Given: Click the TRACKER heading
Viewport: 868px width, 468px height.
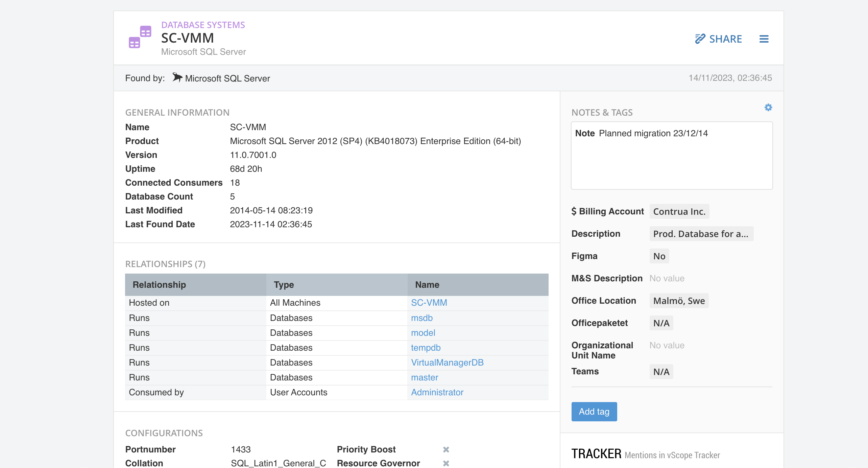Looking at the screenshot, I should pos(596,454).
